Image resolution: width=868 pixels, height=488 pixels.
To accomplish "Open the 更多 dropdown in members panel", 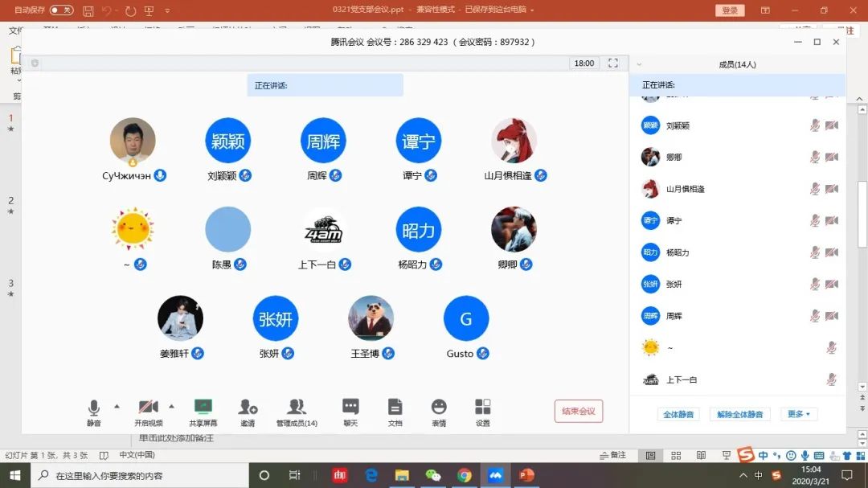I will pyautogui.click(x=798, y=414).
